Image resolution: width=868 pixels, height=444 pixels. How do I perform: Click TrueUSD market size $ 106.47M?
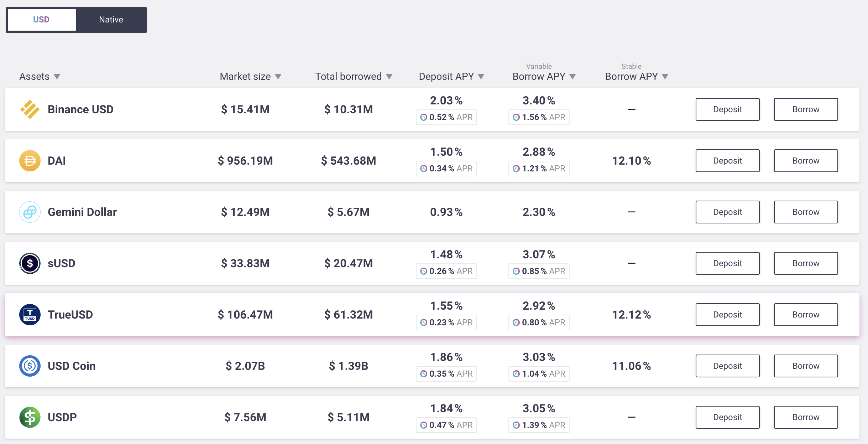245,315
